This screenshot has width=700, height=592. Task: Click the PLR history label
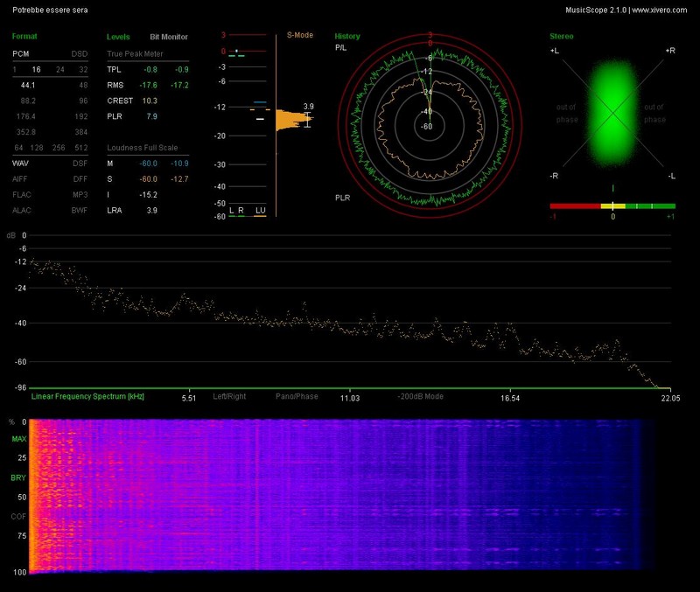(343, 198)
